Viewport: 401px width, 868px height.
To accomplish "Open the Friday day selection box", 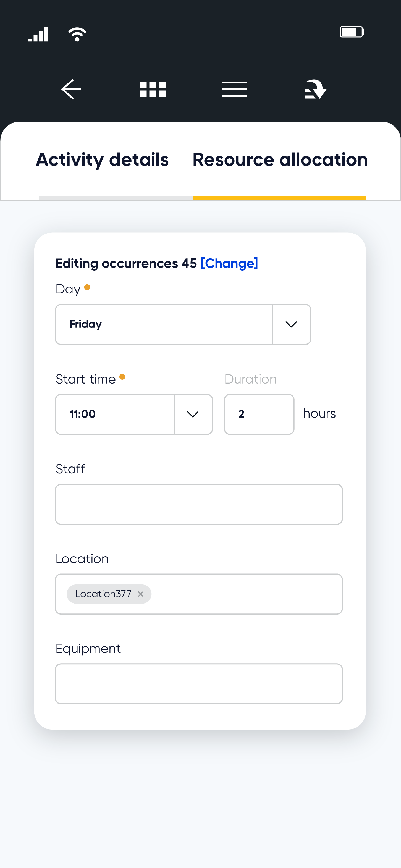I will coord(164,324).
